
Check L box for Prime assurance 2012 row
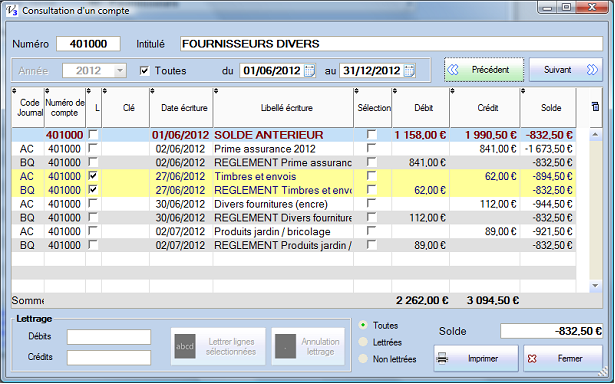click(93, 148)
